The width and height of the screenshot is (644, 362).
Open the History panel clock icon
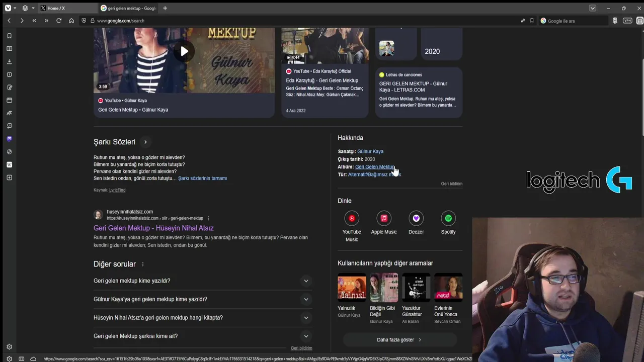pyautogui.click(x=9, y=74)
